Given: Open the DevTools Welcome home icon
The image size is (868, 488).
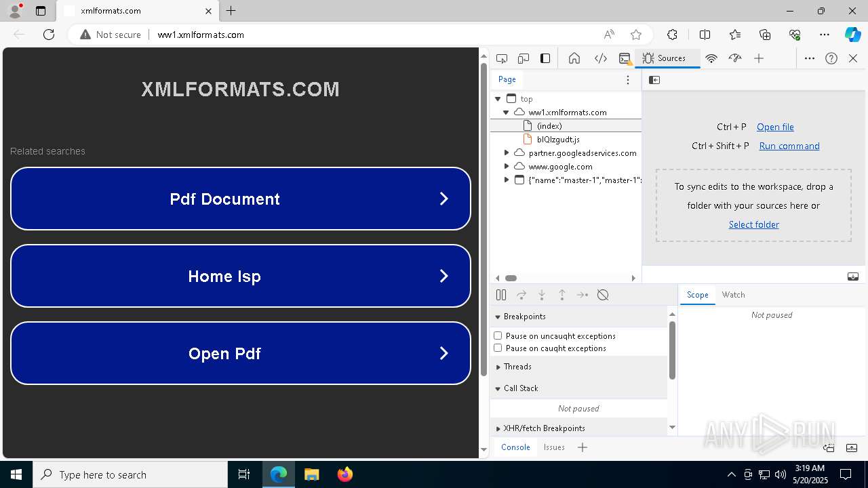Looking at the screenshot, I should point(574,58).
